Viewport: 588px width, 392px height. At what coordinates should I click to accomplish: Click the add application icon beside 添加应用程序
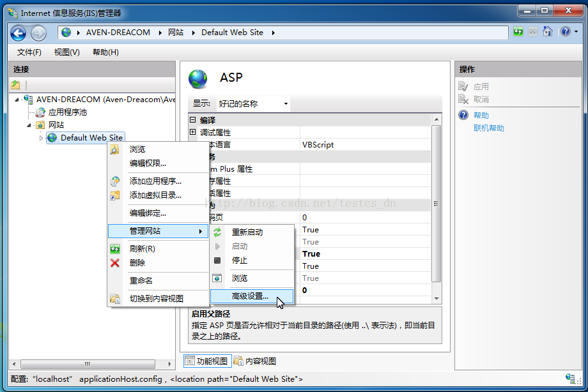pos(115,181)
